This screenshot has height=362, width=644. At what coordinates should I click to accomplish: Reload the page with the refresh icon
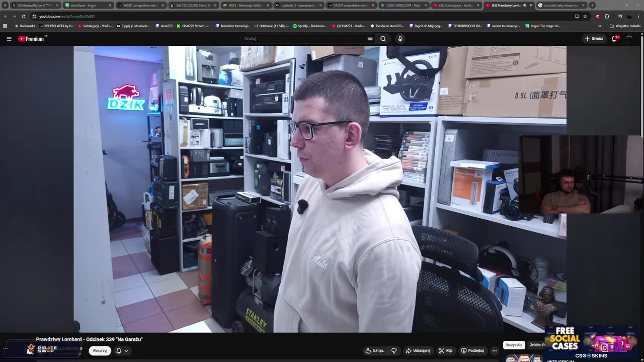pyautogui.click(x=23, y=16)
